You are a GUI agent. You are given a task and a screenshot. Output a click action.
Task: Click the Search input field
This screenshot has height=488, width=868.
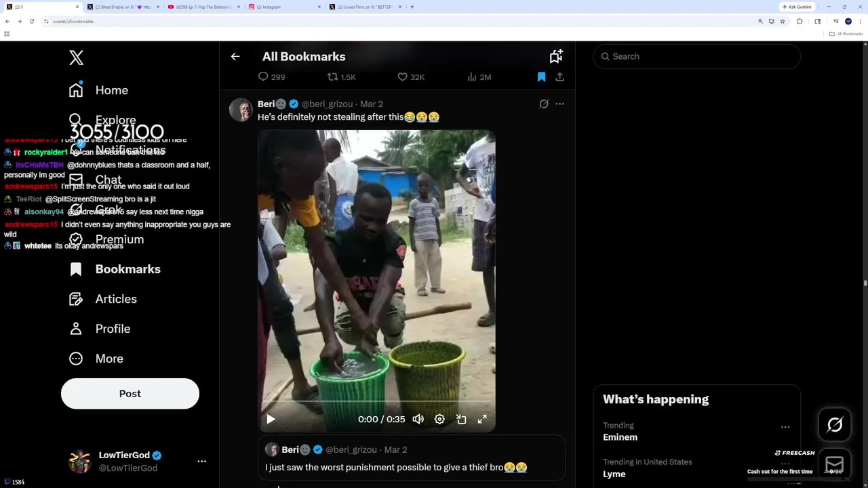pyautogui.click(x=698, y=57)
